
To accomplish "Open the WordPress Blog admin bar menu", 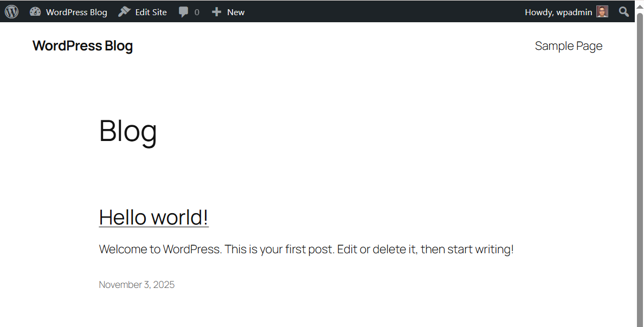I will (x=76, y=12).
